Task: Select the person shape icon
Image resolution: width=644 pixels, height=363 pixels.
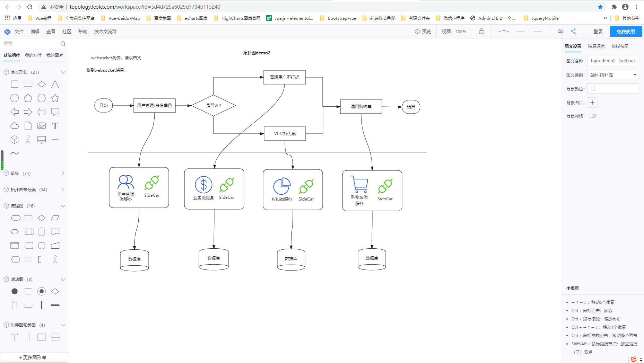Action: point(28,139)
